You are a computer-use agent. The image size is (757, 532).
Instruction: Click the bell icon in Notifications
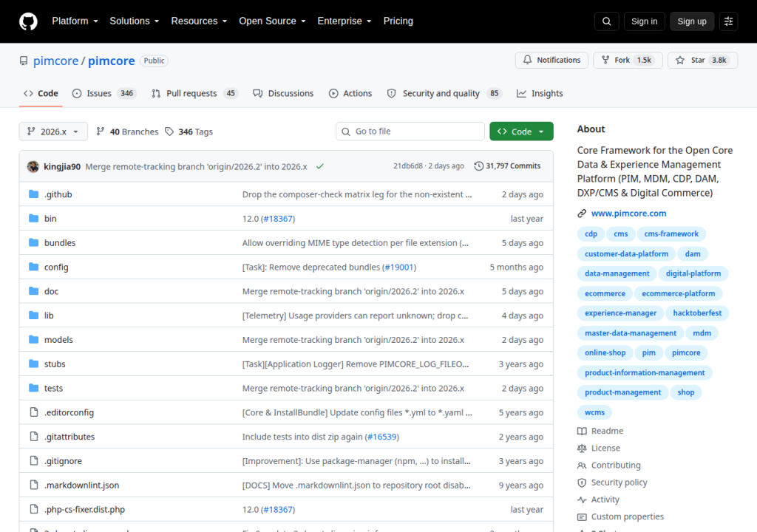(x=527, y=60)
